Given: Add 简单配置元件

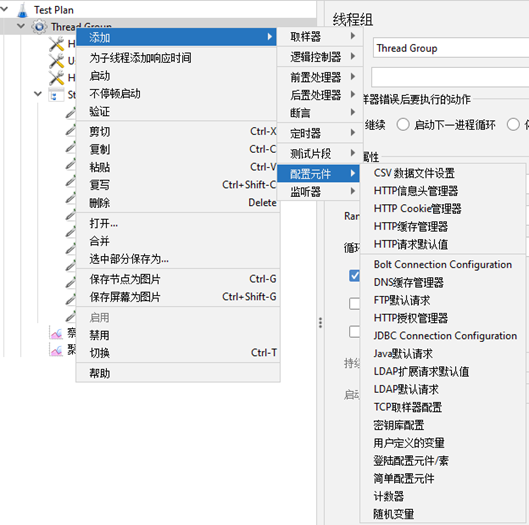Looking at the screenshot, I should tap(443, 479).
